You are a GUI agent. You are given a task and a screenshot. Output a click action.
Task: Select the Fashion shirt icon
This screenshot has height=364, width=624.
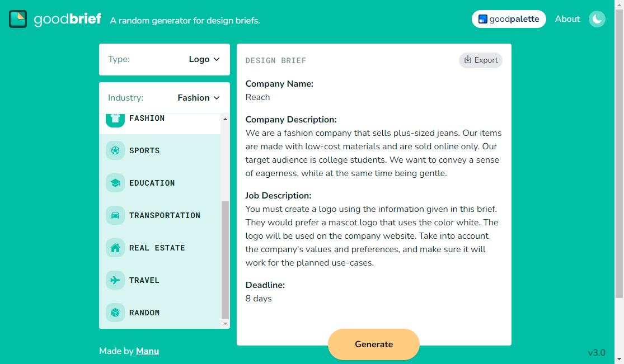[x=115, y=118]
